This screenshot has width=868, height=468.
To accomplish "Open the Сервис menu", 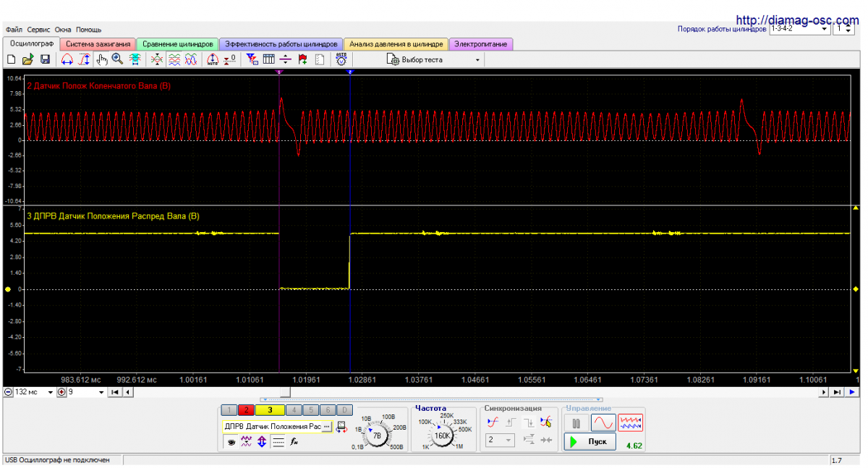I will point(39,30).
